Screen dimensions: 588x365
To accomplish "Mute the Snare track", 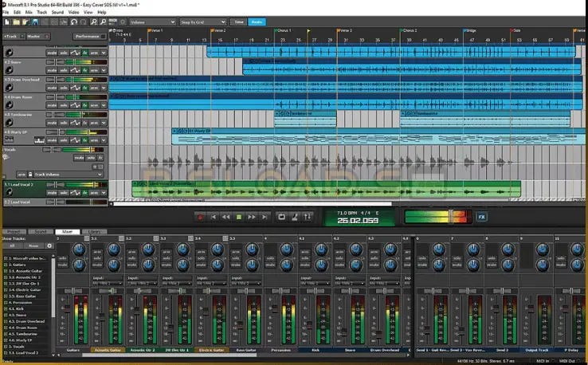I will pyautogui.click(x=52, y=69).
